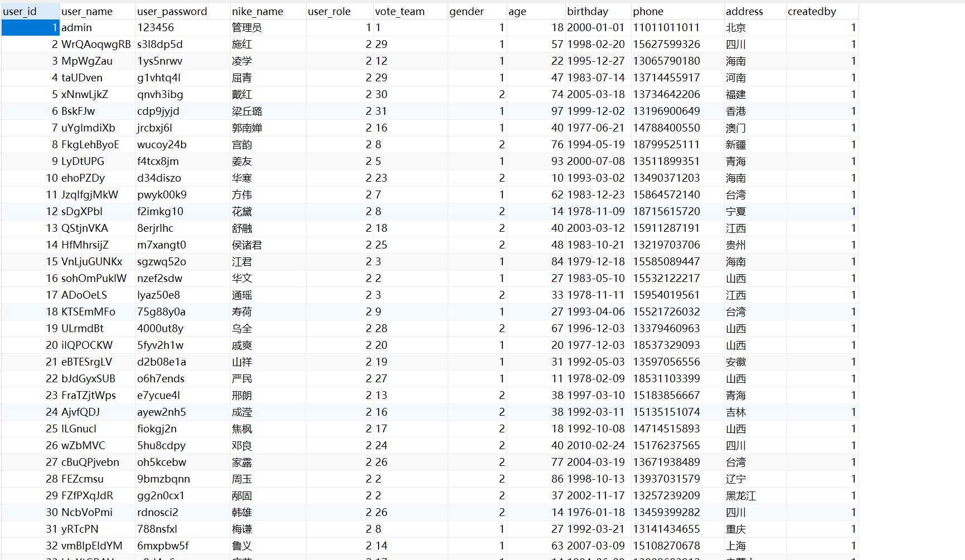
Task: Click password cell s3l8dp5d
Action: pos(182,44)
